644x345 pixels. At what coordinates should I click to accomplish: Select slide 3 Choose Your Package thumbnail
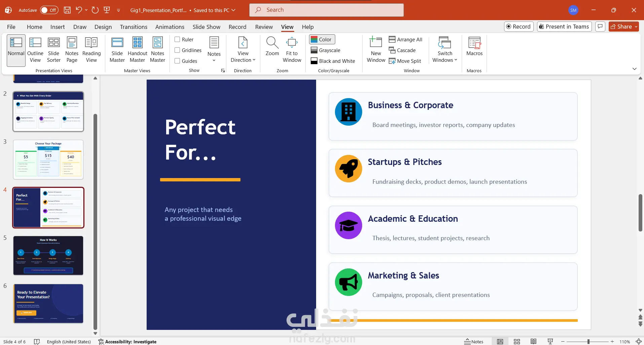[x=48, y=160]
